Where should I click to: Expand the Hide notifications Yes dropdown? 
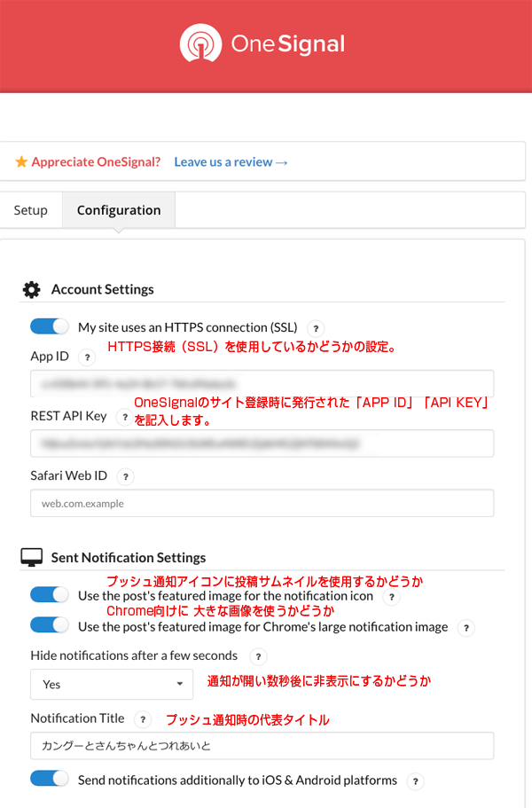click(x=112, y=684)
